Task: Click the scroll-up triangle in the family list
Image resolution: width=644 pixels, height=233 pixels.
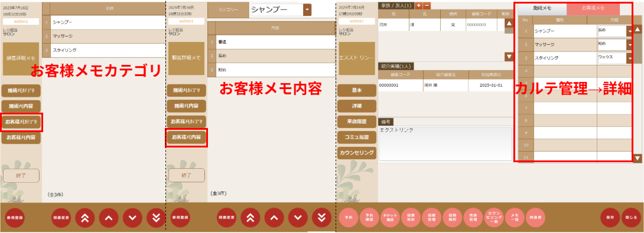Action: 509,24
